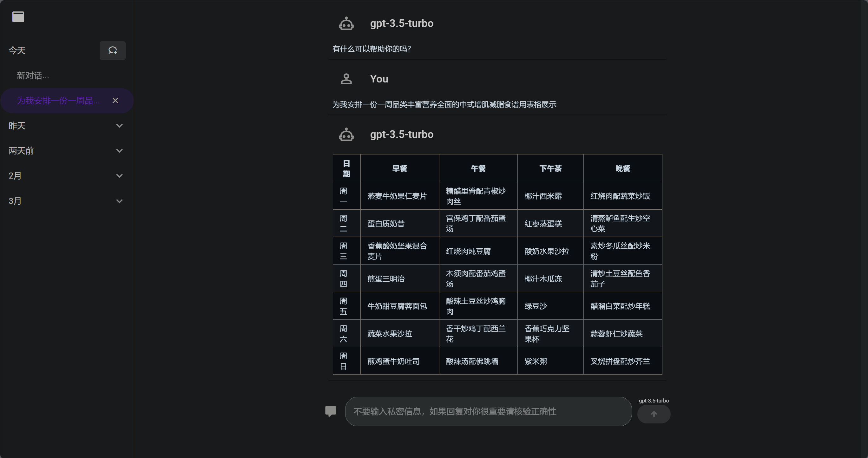
Task: Click greeting text 有什么可以帮助你的吗?
Action: [372, 49]
